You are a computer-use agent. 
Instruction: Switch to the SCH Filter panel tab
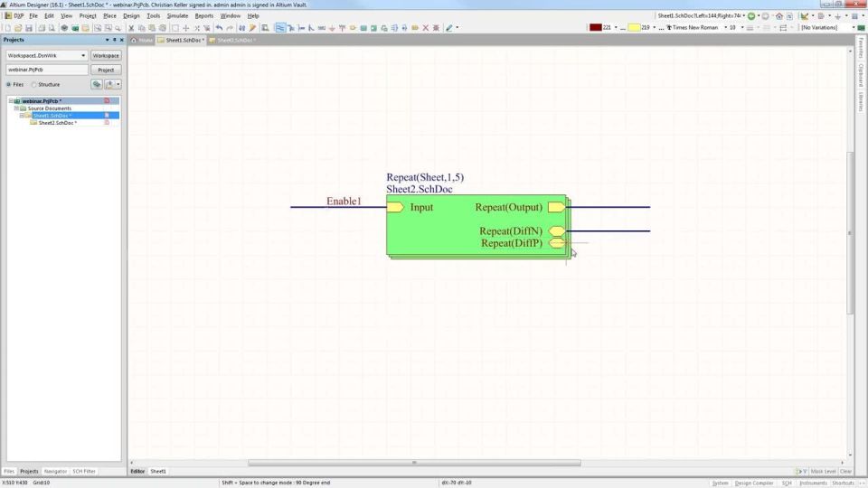point(84,472)
